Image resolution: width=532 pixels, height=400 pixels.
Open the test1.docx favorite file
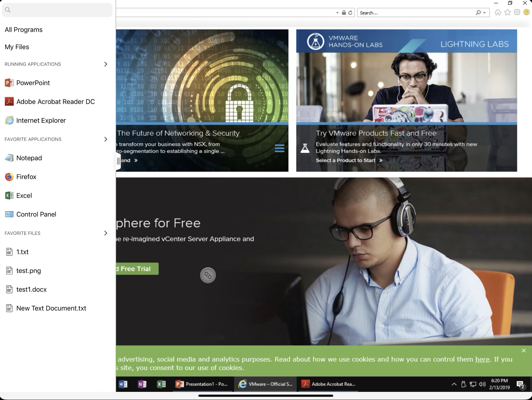click(26, 289)
